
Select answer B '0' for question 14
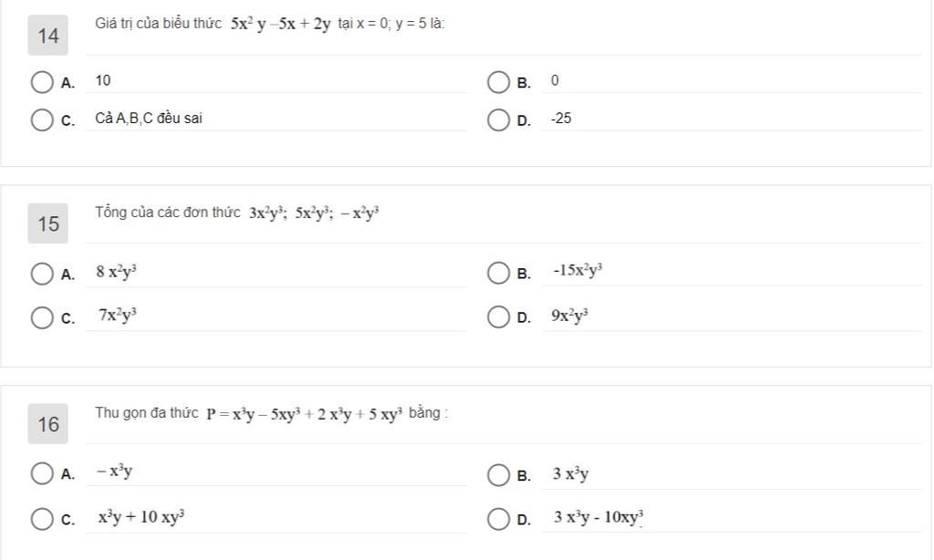(x=498, y=82)
